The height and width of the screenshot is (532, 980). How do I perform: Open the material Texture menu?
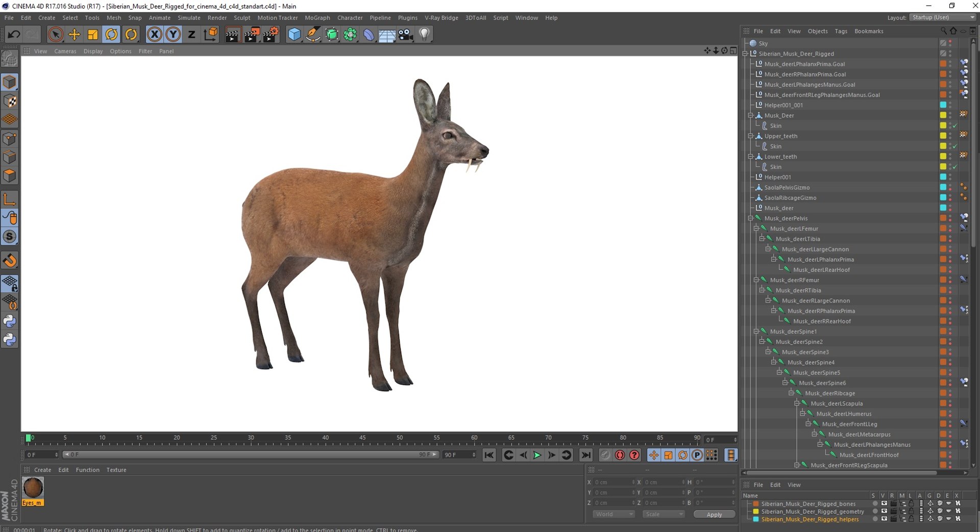click(x=116, y=470)
